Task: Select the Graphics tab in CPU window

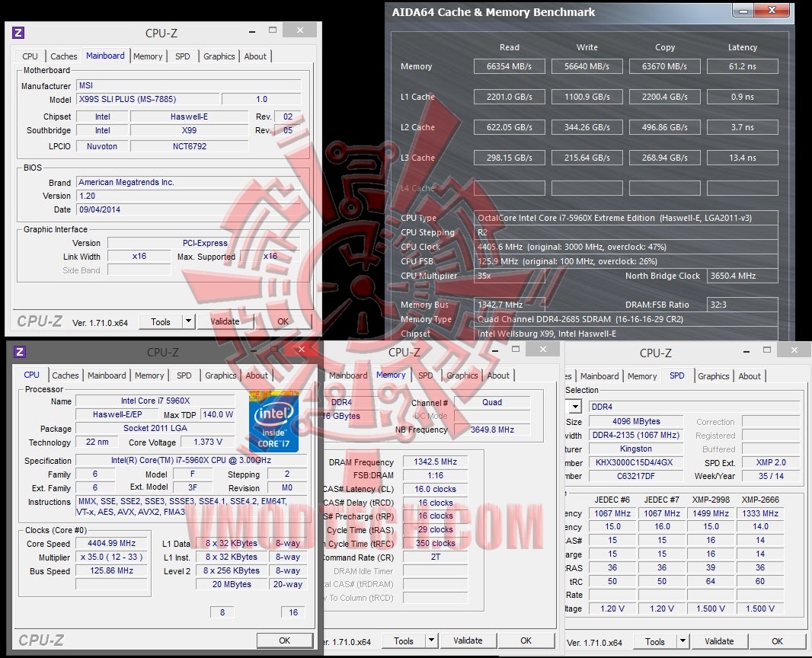Action: pyautogui.click(x=221, y=375)
